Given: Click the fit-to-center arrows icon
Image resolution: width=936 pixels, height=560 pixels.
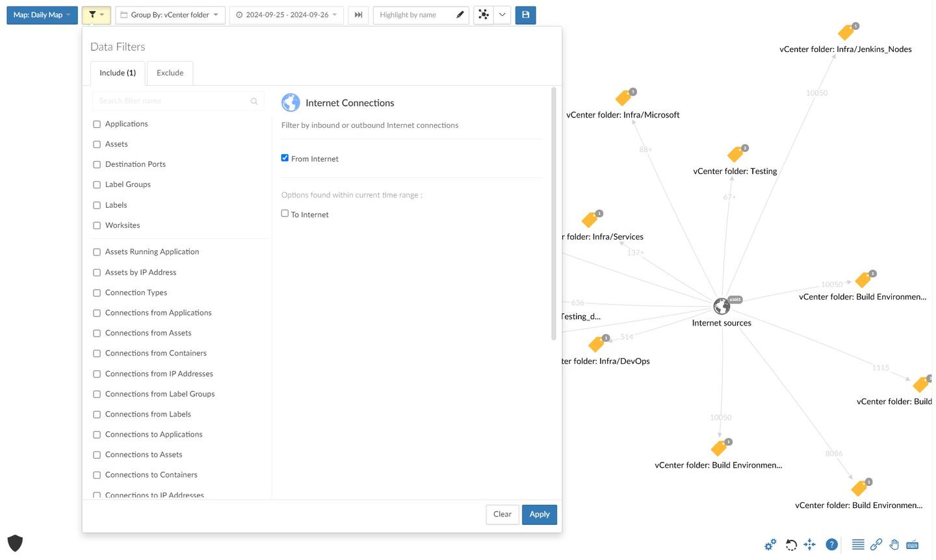Looking at the screenshot, I should (810, 545).
